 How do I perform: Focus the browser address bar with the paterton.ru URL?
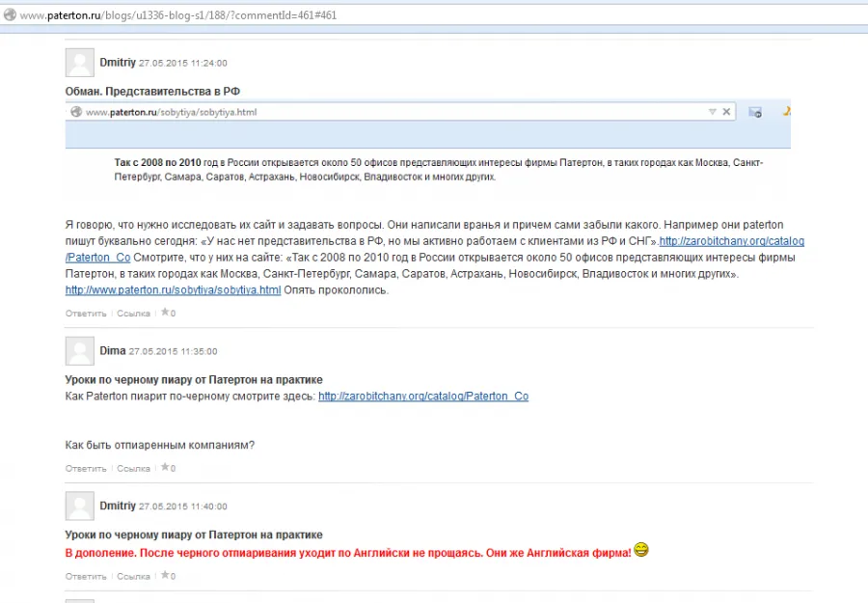[434, 14]
